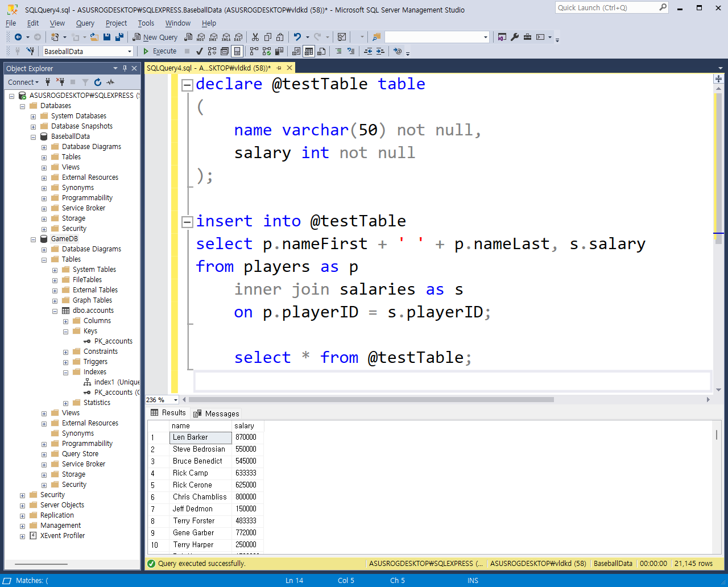
Task: Parse the query with the checkmark icon
Action: 200,51
